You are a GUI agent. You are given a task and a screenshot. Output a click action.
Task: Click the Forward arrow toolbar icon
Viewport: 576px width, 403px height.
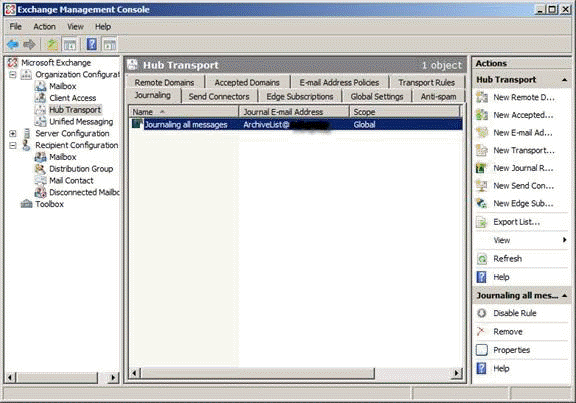29,44
